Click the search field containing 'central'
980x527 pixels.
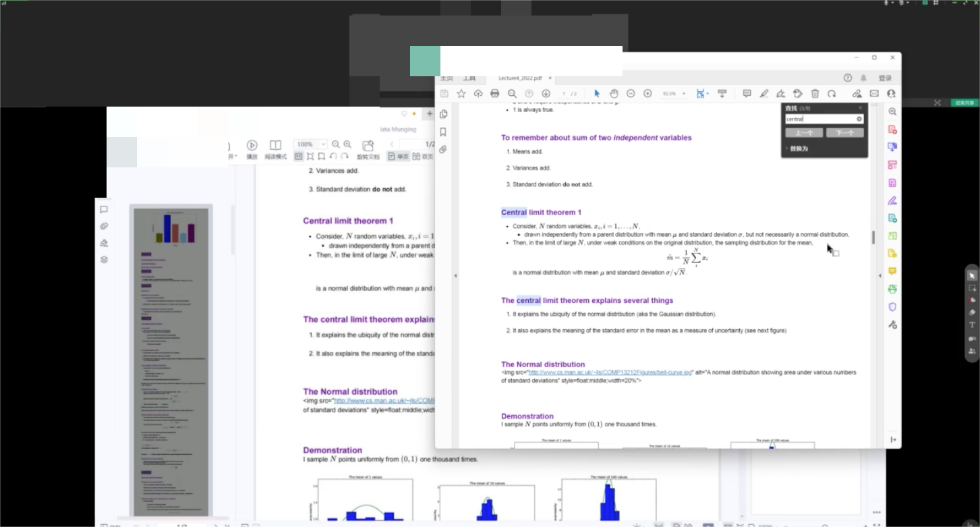[819, 119]
